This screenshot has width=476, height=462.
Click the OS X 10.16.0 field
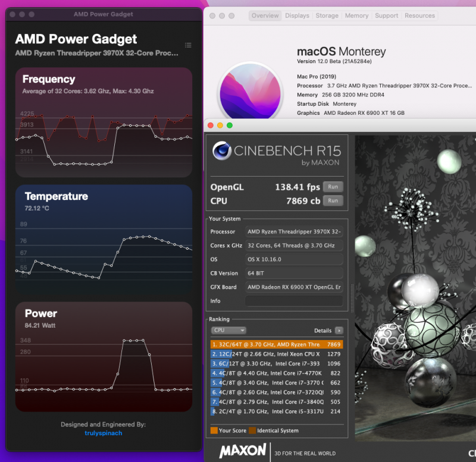(x=294, y=259)
